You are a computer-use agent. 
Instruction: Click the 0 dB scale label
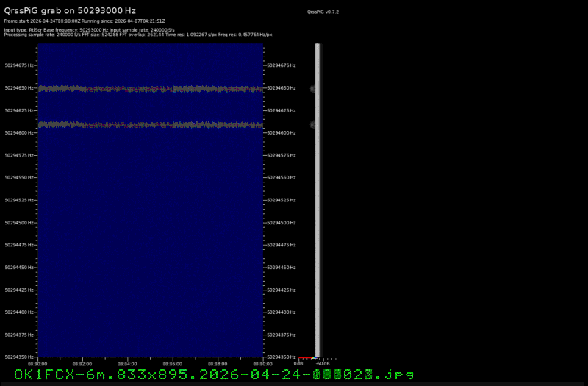(298, 363)
